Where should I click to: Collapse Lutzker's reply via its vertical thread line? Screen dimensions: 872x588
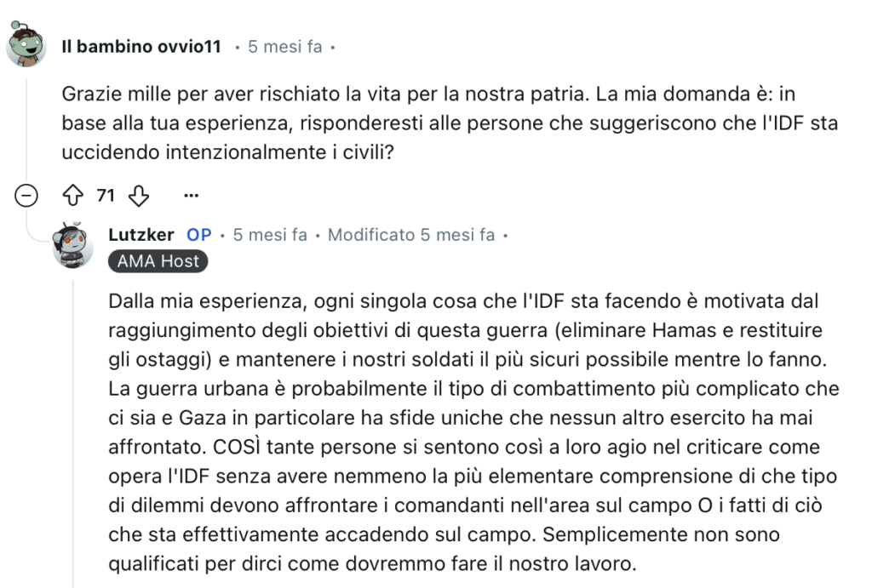73,425
